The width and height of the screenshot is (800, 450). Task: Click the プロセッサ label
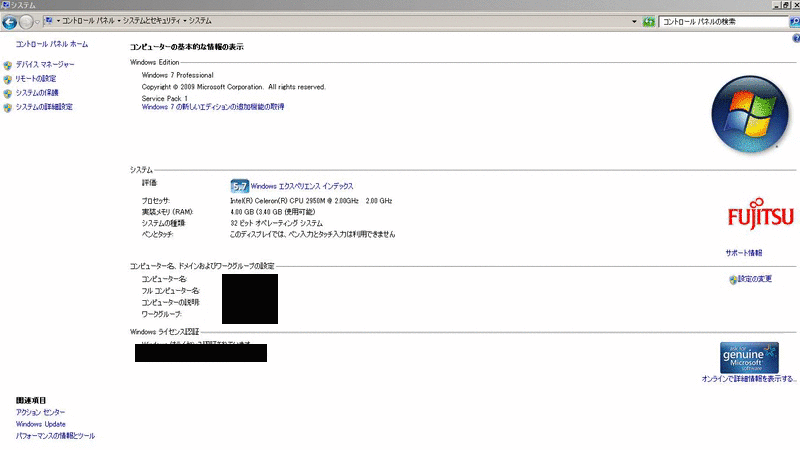point(156,201)
